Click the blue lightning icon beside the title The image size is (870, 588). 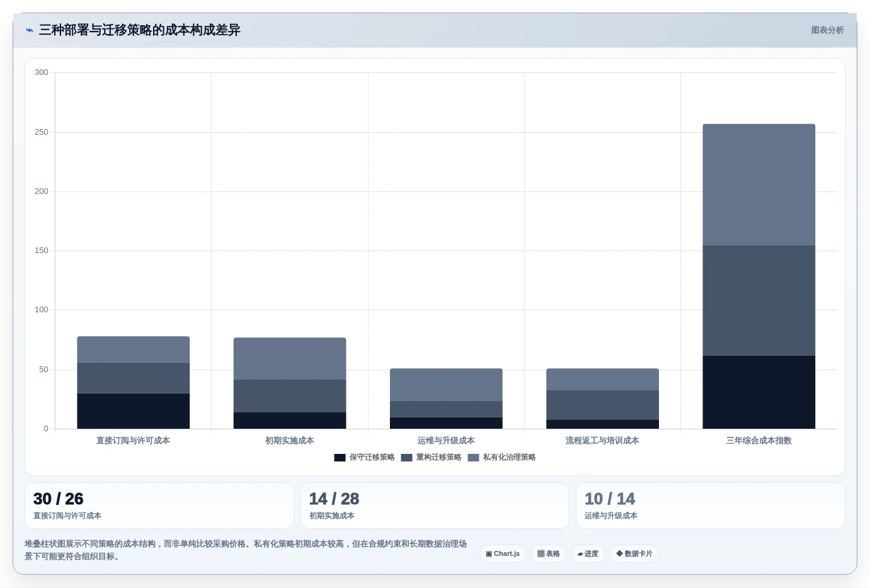point(30,30)
